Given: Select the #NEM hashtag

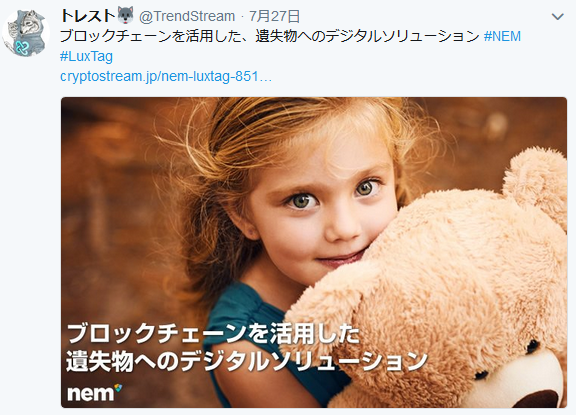Looking at the screenshot, I should tap(502, 36).
